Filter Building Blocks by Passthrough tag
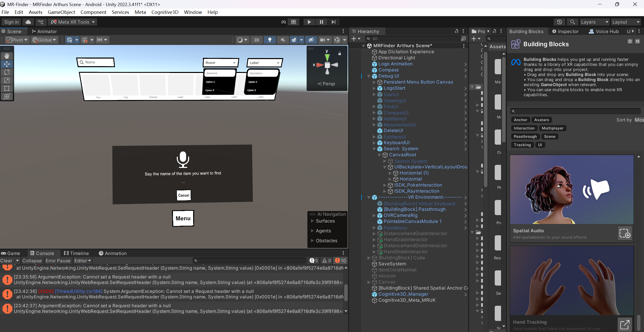 pyautogui.click(x=525, y=137)
